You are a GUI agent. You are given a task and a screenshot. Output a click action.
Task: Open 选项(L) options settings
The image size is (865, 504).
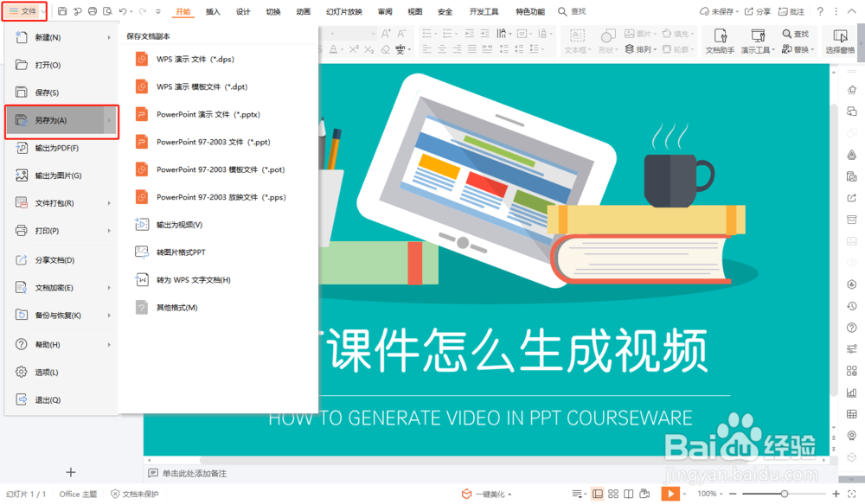(61, 372)
